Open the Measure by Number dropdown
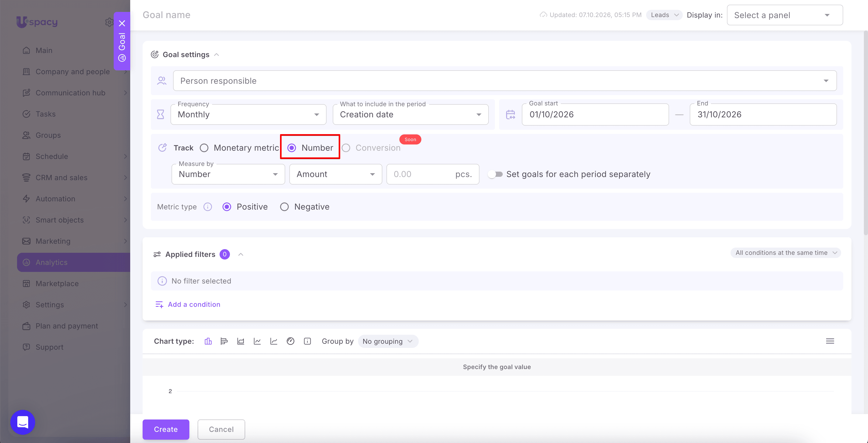 click(228, 174)
